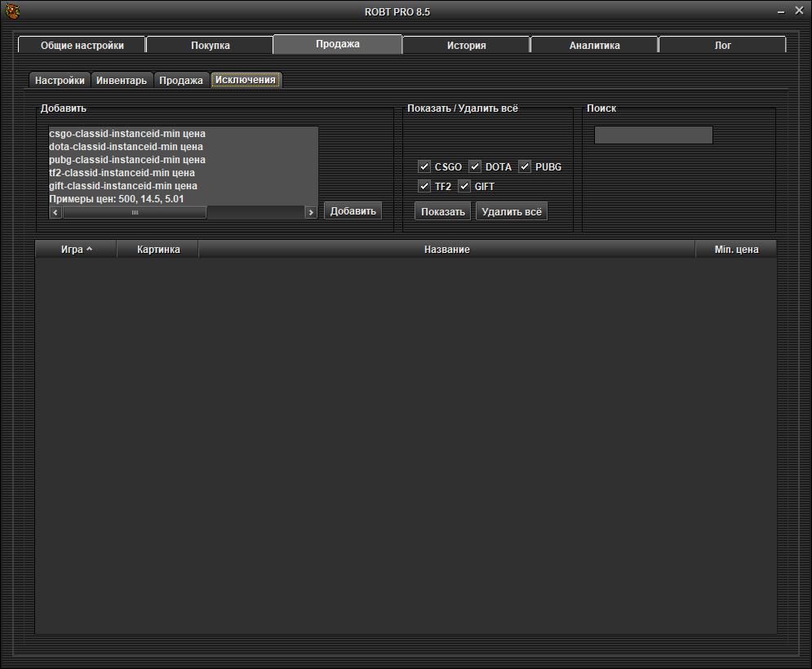
Task: Sort by the Название column header
Action: tap(446, 250)
